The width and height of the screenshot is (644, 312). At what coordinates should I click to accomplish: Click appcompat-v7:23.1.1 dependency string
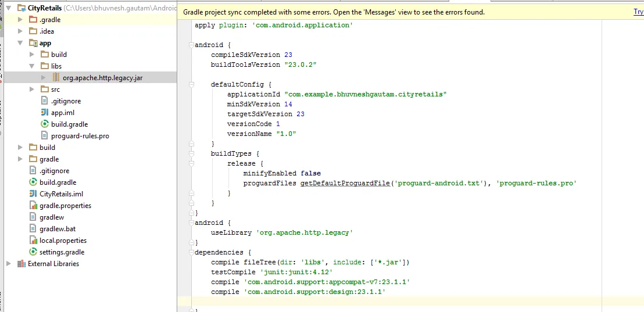coord(327,282)
